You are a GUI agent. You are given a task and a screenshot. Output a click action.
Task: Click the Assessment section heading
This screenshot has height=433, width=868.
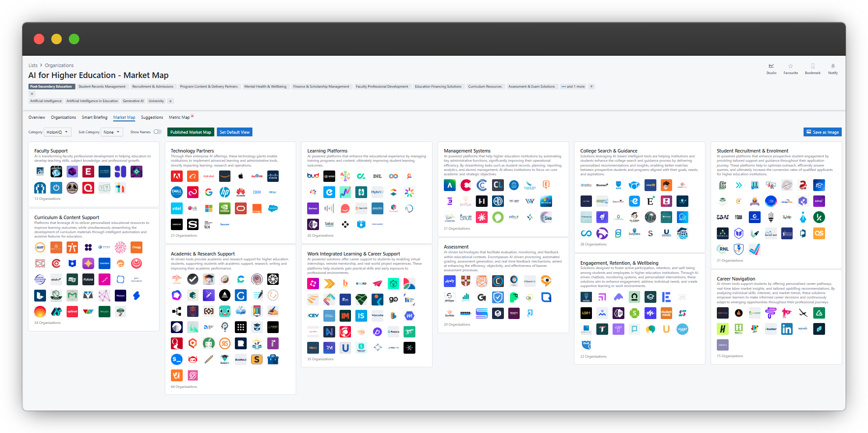pos(456,247)
